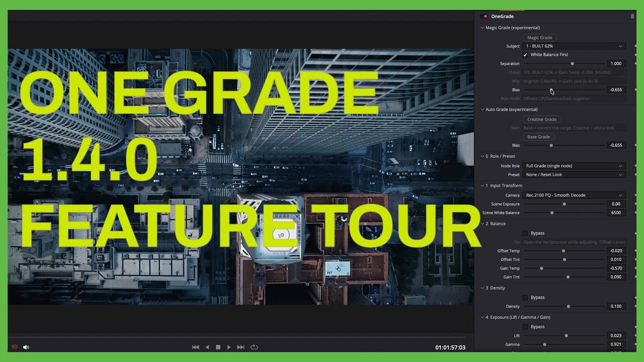This screenshot has height=362, width=644.
Task: Edit the Gamma value 0.921
Action: [615, 344]
